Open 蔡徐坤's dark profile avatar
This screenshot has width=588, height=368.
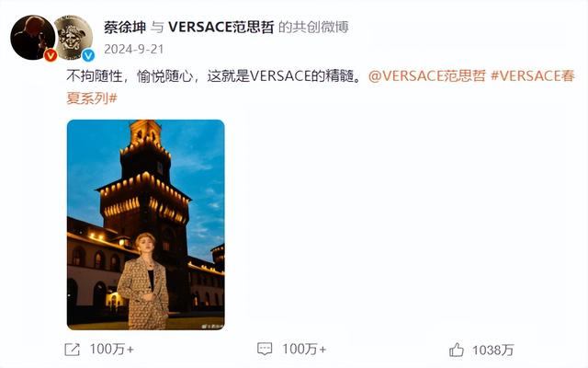tap(33, 38)
